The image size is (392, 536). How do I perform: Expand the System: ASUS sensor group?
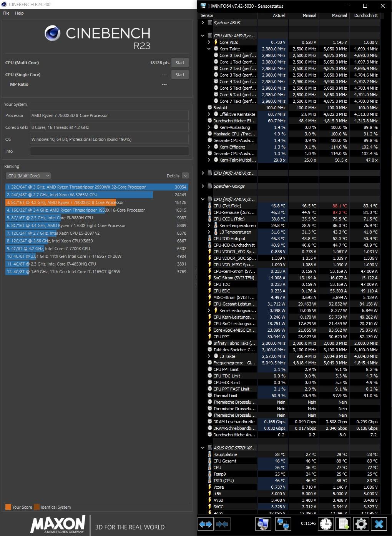pos(203,23)
